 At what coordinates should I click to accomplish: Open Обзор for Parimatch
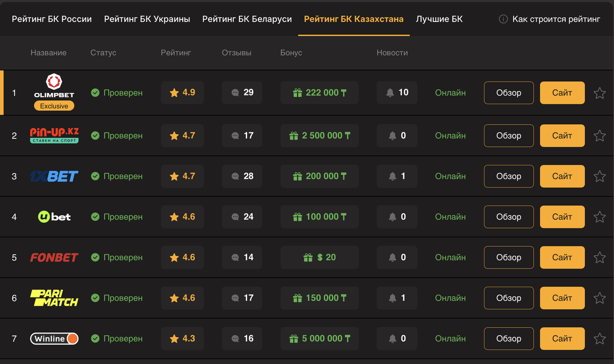click(x=509, y=298)
